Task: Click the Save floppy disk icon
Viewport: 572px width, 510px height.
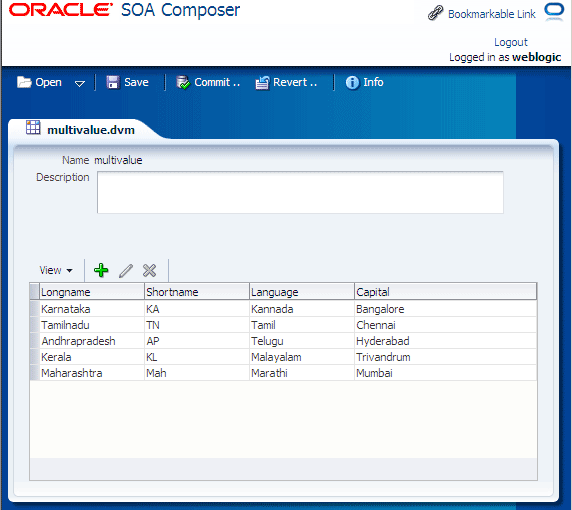Action: pyautogui.click(x=113, y=82)
